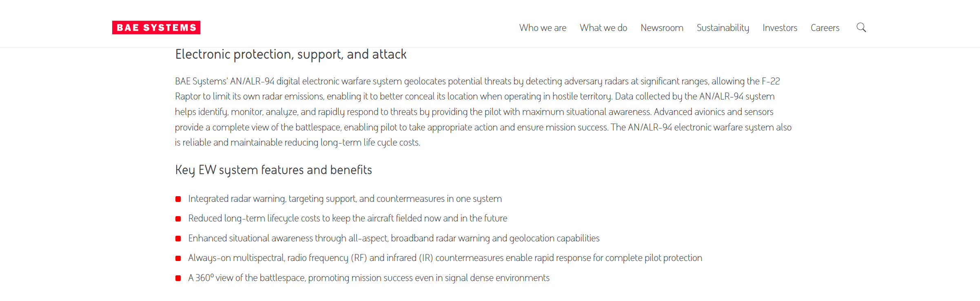Click red bullet beside Reduced long-term lifecycle costs
The image size is (980, 301).
178,219
